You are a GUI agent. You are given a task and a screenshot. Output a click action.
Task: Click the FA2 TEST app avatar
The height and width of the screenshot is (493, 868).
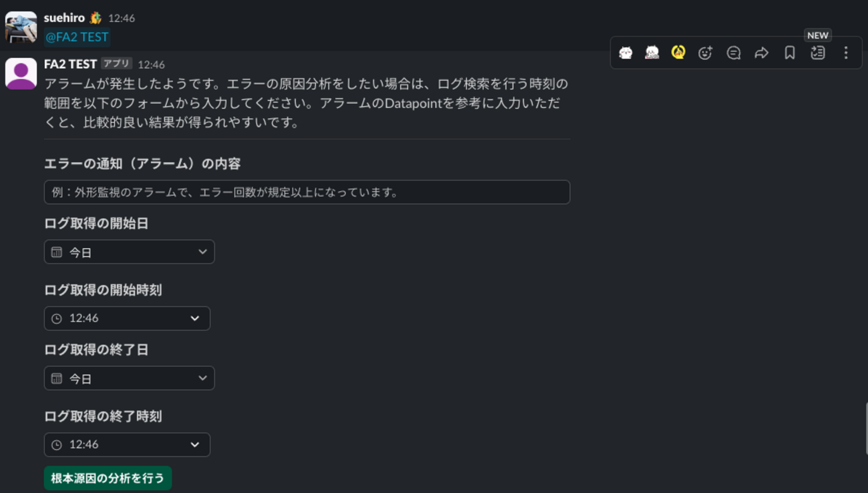[21, 73]
